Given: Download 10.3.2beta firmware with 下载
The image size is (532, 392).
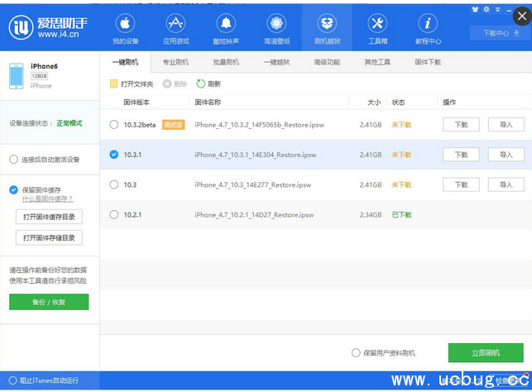Looking at the screenshot, I should [x=461, y=124].
